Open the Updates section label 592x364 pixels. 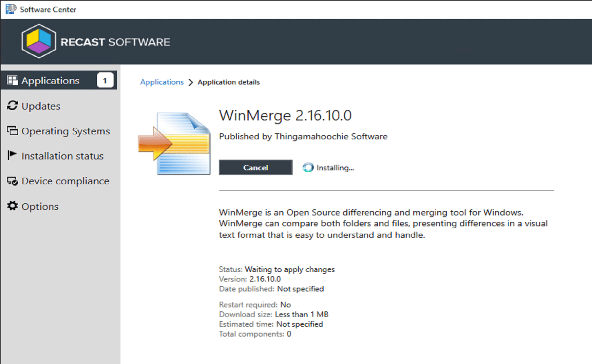[41, 106]
